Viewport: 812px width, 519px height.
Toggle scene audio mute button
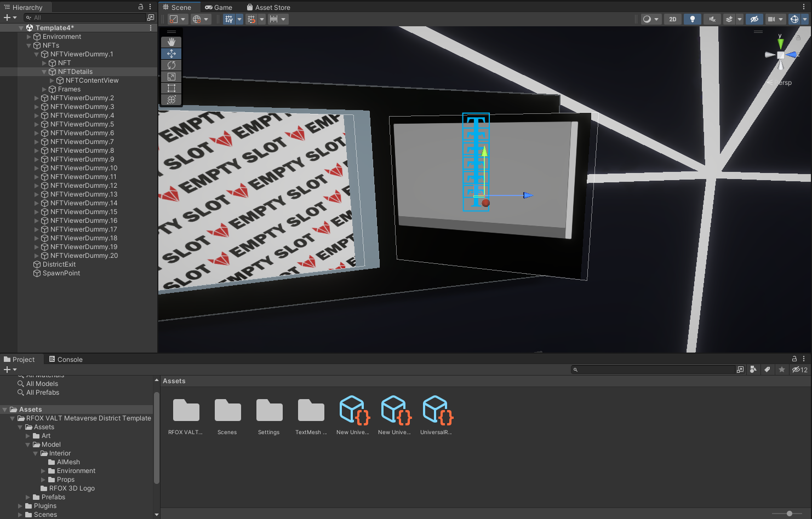pos(712,19)
